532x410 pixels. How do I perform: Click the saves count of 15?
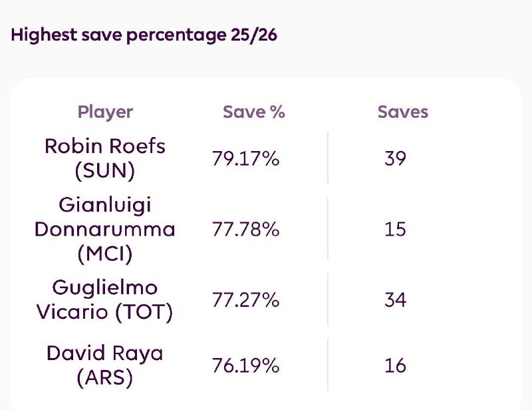pyautogui.click(x=395, y=230)
